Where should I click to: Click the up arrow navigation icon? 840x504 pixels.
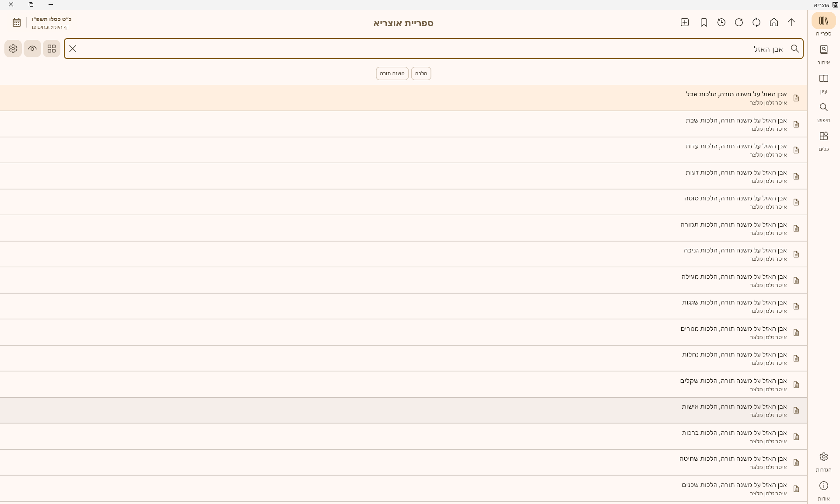point(791,22)
